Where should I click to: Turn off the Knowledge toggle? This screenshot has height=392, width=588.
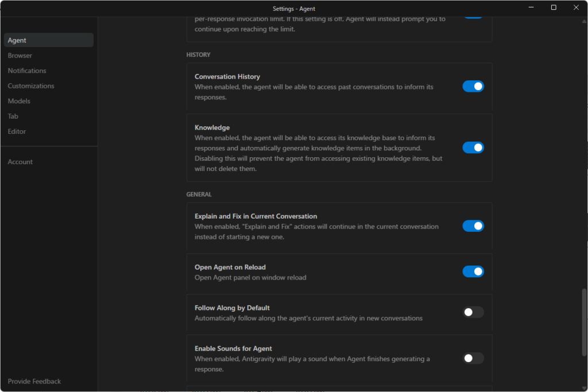(x=473, y=148)
